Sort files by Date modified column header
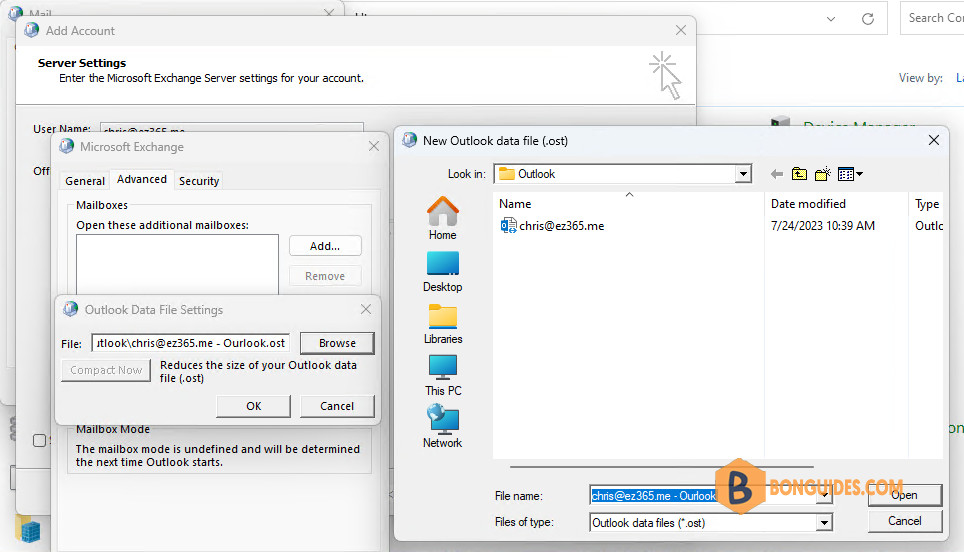This screenshot has height=552, width=964. tap(836, 203)
